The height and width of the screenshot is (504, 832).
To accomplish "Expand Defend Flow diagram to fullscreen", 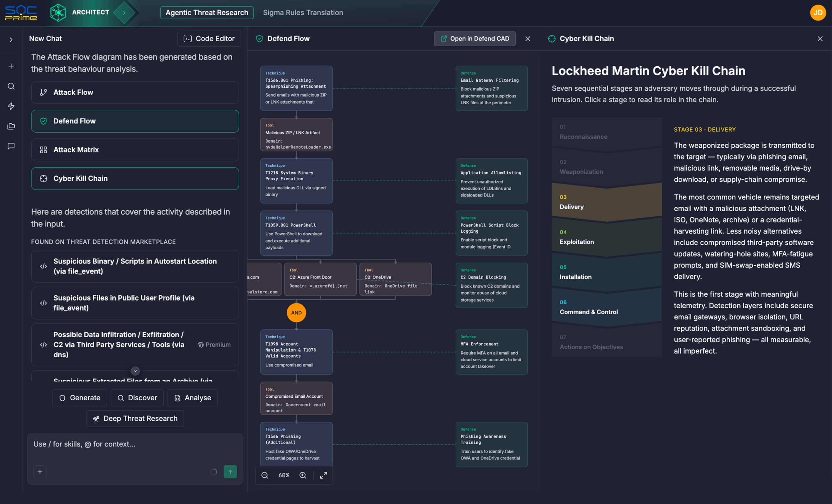I will 323,475.
